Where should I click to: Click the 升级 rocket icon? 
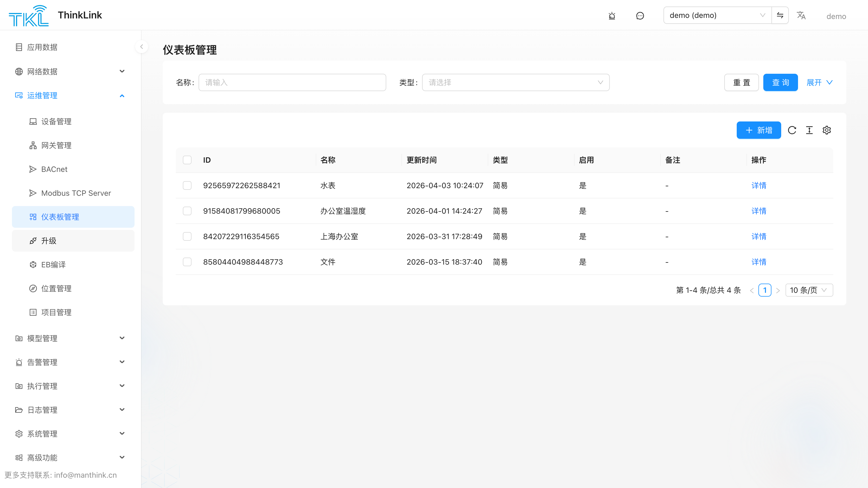click(x=33, y=241)
